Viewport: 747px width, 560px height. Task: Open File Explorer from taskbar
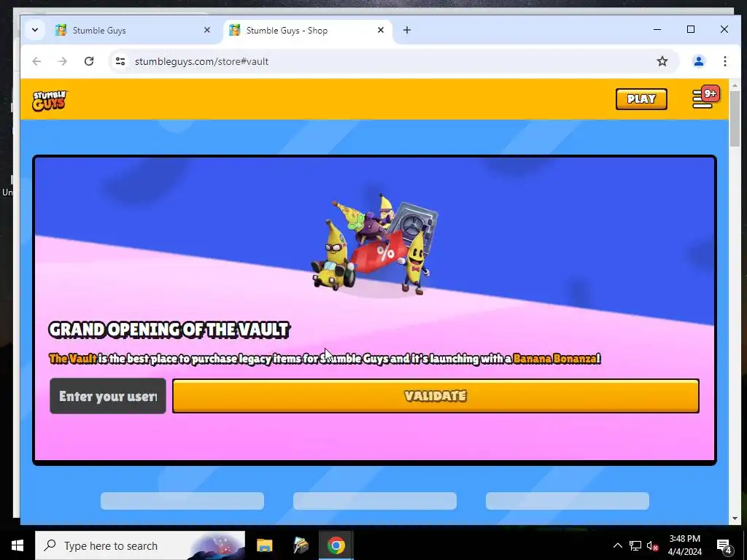click(x=264, y=545)
